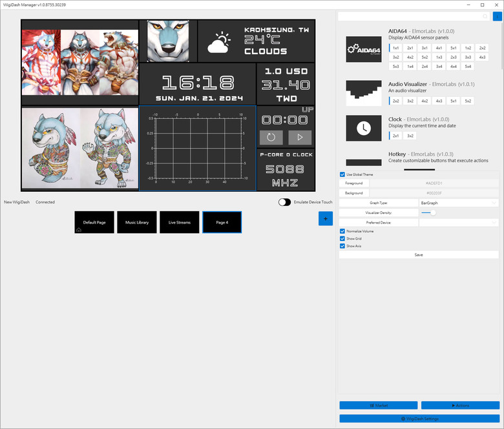504x429 pixels.
Task: Select the USD to TWD currency widget
Action: point(286,84)
